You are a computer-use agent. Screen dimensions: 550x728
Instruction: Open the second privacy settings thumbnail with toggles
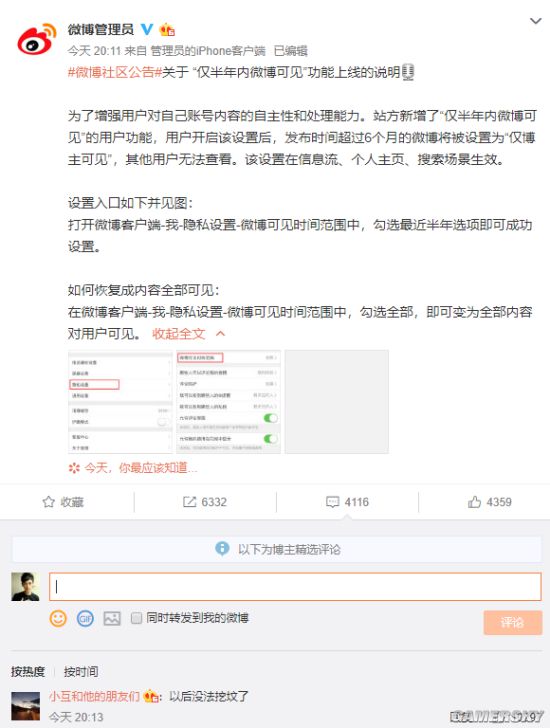tap(228, 402)
